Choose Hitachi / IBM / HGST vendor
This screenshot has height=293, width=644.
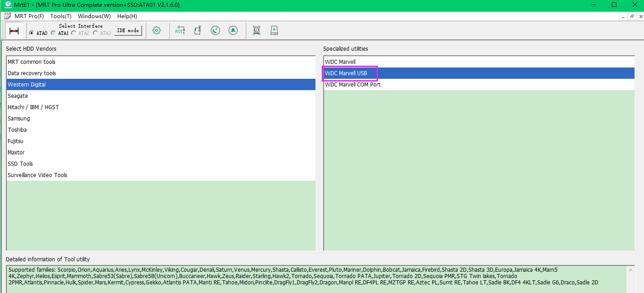point(161,107)
